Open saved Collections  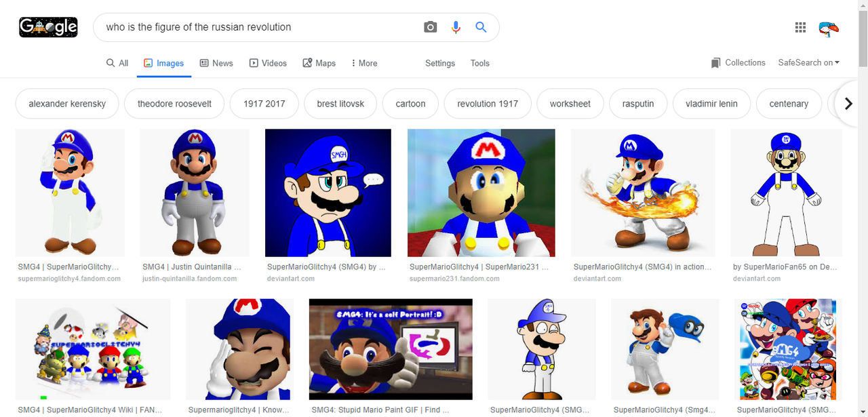tap(738, 62)
